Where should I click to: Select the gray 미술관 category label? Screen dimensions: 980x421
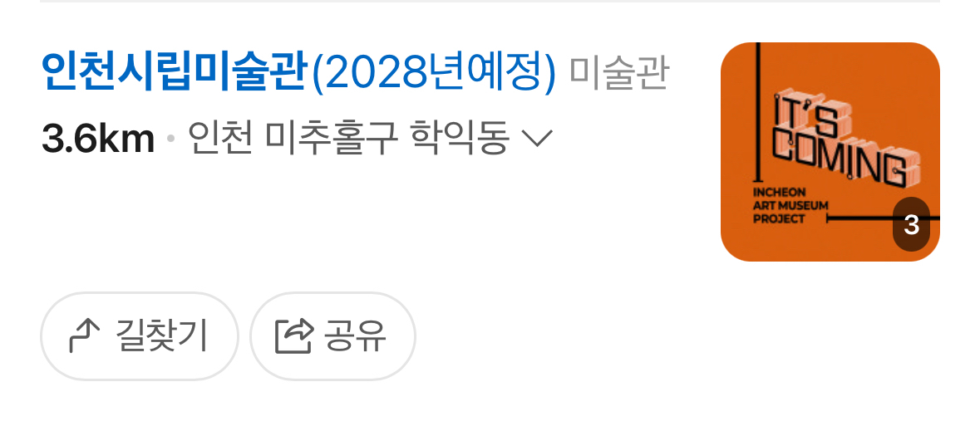coord(618,74)
